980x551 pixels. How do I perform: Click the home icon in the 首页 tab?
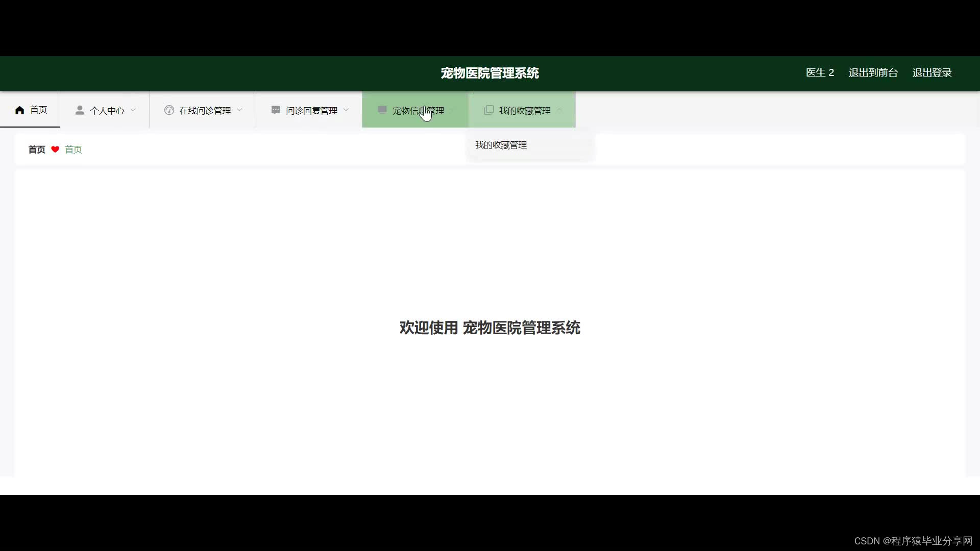(x=20, y=110)
